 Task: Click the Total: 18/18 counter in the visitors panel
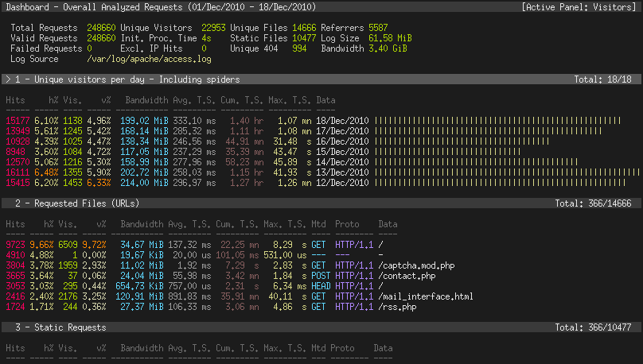click(603, 79)
